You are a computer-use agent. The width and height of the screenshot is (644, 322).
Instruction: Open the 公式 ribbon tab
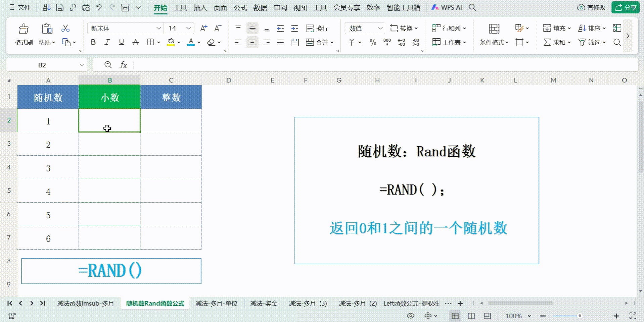[x=240, y=7]
